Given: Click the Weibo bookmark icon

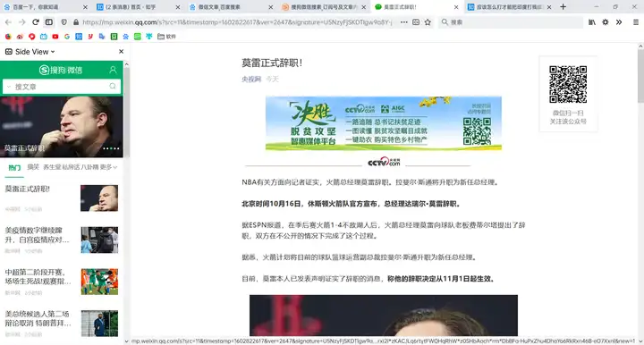Looking at the screenshot, I should [x=20, y=37].
